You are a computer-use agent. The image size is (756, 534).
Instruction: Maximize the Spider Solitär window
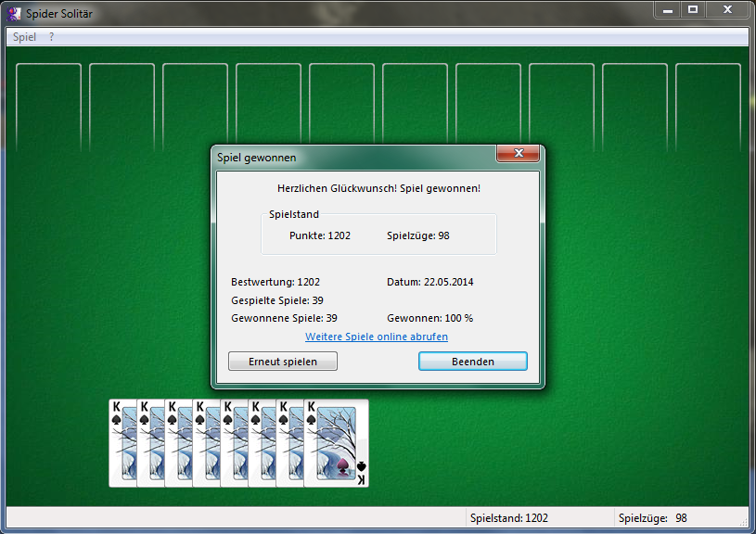(x=692, y=10)
